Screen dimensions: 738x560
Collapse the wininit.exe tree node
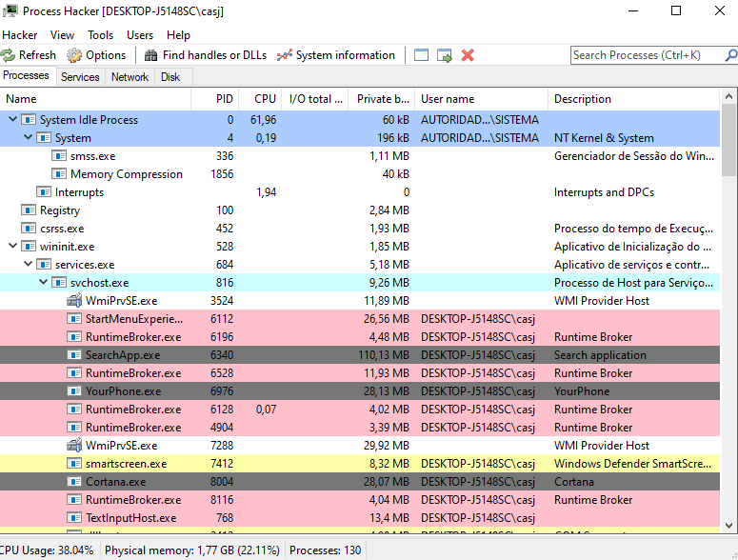(12, 246)
